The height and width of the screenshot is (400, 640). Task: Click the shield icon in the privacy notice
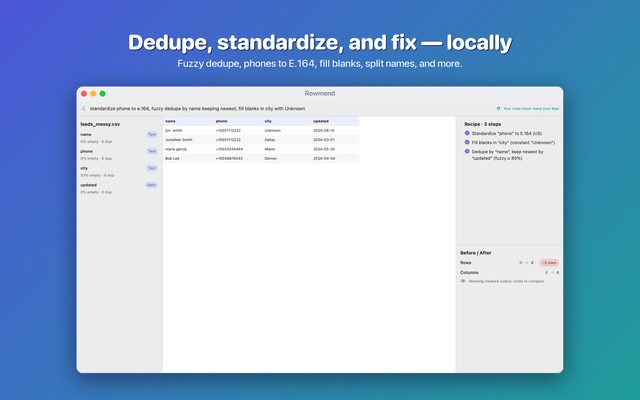pyautogui.click(x=498, y=109)
